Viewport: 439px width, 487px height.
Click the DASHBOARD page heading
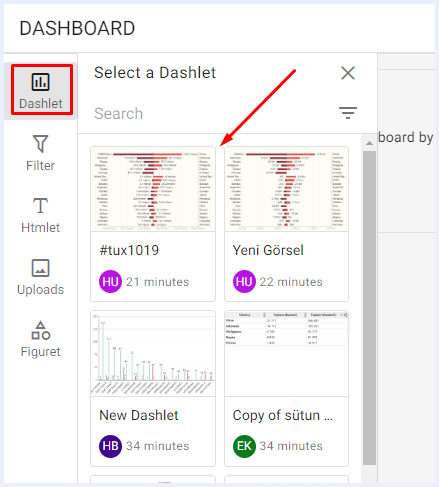point(77,28)
